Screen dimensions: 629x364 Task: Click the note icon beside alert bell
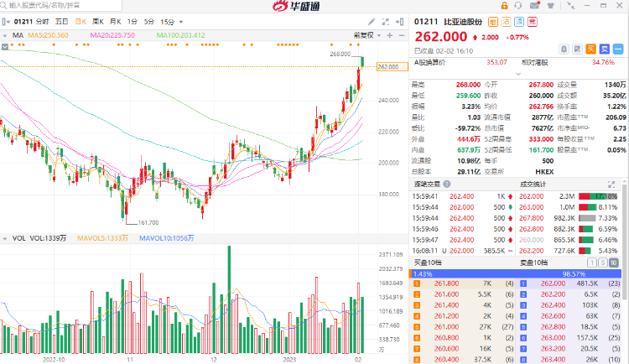pos(577,49)
